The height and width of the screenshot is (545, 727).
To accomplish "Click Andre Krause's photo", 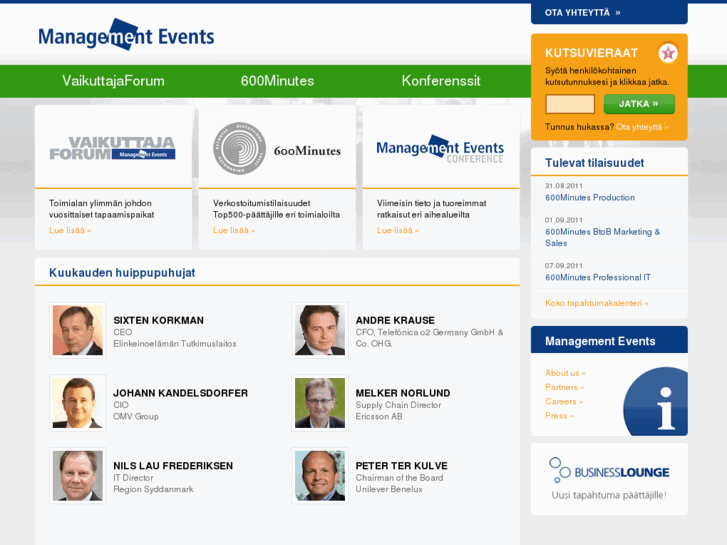I will click(x=320, y=330).
